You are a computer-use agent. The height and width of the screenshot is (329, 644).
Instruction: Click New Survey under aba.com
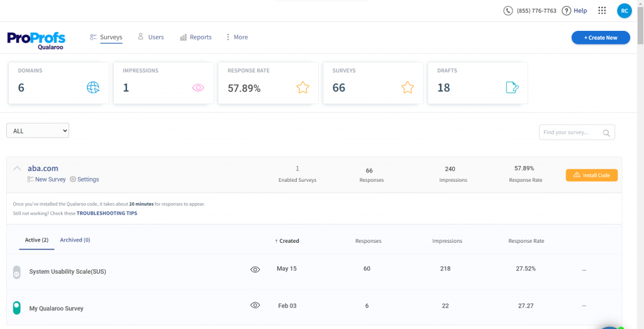[50, 179]
